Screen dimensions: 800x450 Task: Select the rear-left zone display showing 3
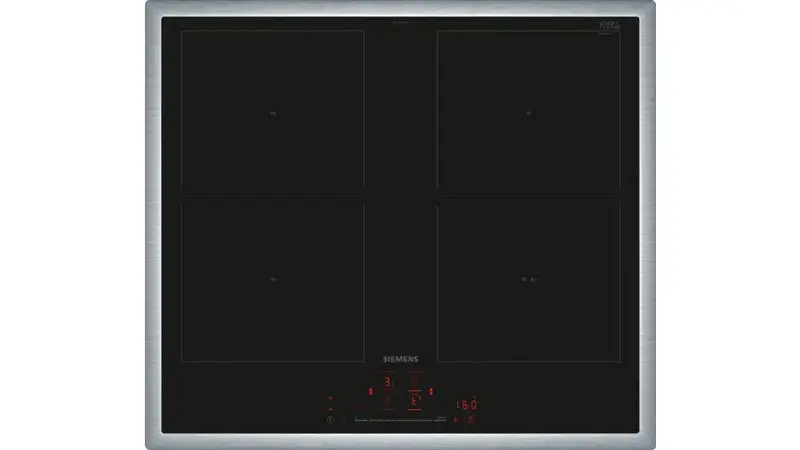tap(388, 382)
